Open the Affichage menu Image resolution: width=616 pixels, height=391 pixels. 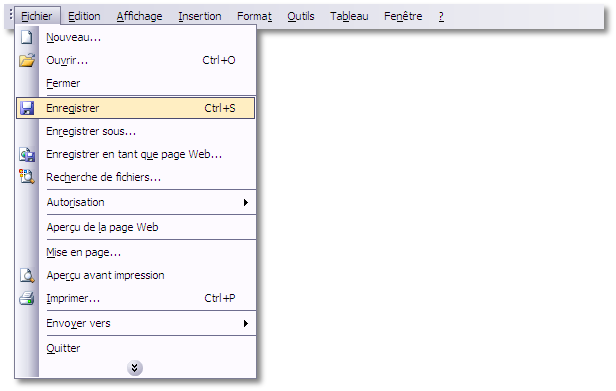coord(139,16)
